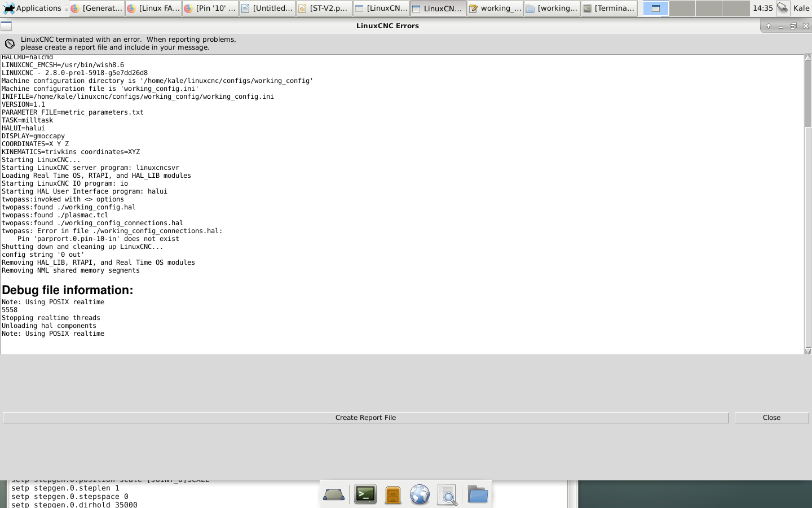Screen dimensions: 812x508
Task: Click the Close button in LinuxCNC Errors
Action: (771, 418)
